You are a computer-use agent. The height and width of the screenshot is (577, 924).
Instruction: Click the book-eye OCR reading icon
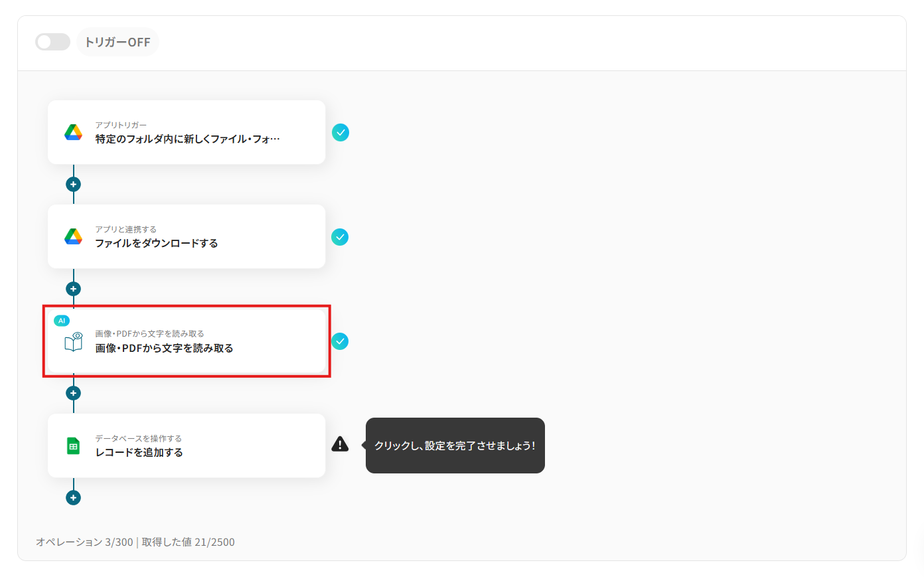[x=73, y=341]
